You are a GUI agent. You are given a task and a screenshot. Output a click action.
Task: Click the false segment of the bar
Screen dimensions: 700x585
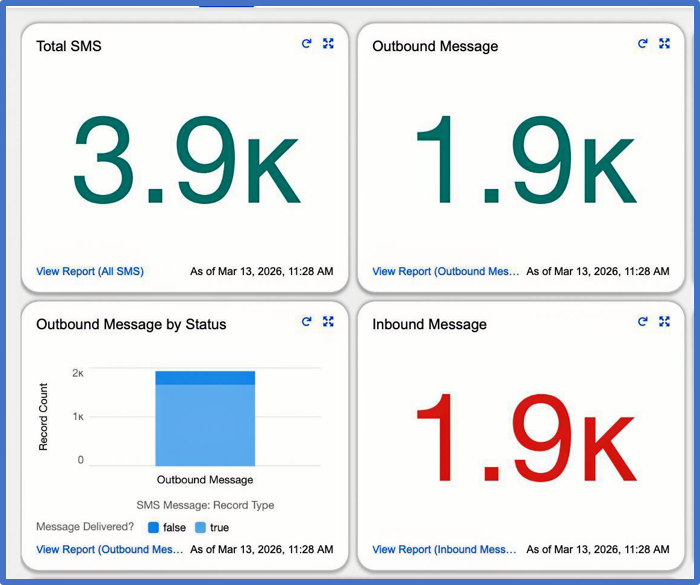[x=205, y=378]
